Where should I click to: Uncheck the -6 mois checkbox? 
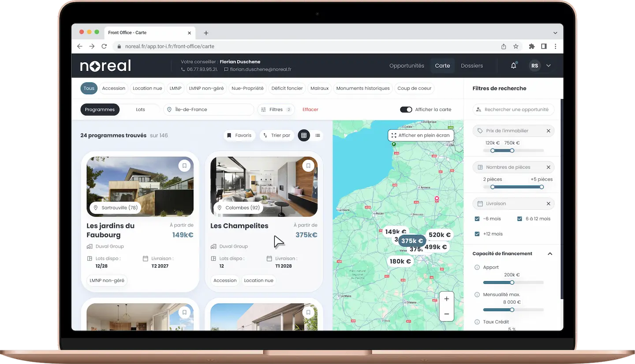(477, 219)
